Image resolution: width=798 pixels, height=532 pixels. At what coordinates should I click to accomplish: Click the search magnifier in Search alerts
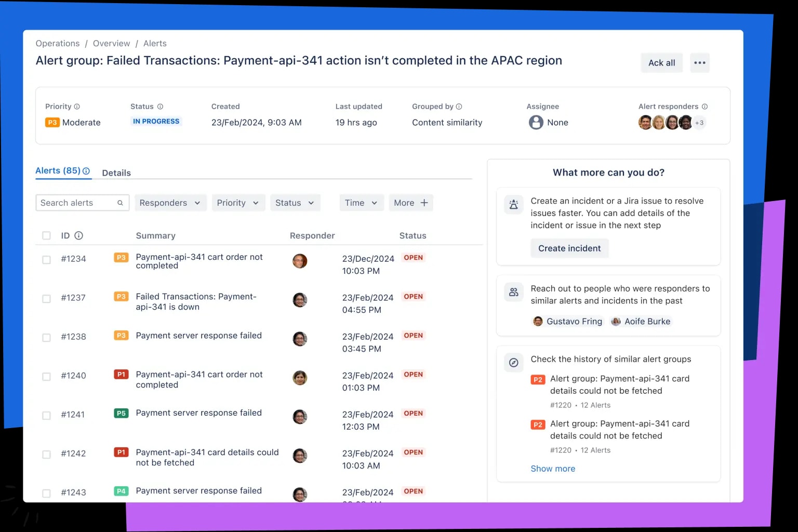(x=120, y=203)
